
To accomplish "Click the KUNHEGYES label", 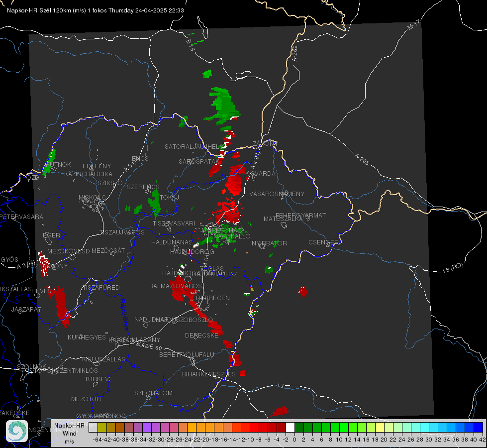I will pyautogui.click(x=87, y=337).
